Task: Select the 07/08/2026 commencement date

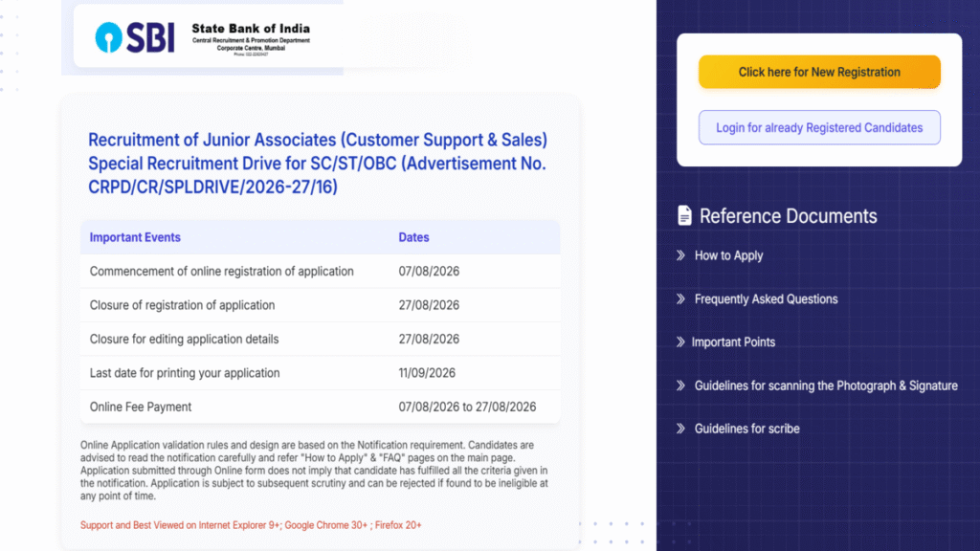Action: click(x=429, y=271)
